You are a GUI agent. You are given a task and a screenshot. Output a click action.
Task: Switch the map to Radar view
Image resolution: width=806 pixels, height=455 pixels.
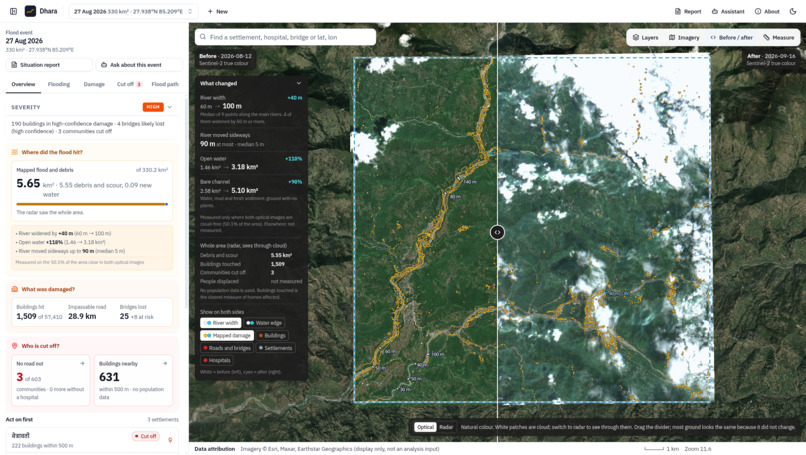446,427
